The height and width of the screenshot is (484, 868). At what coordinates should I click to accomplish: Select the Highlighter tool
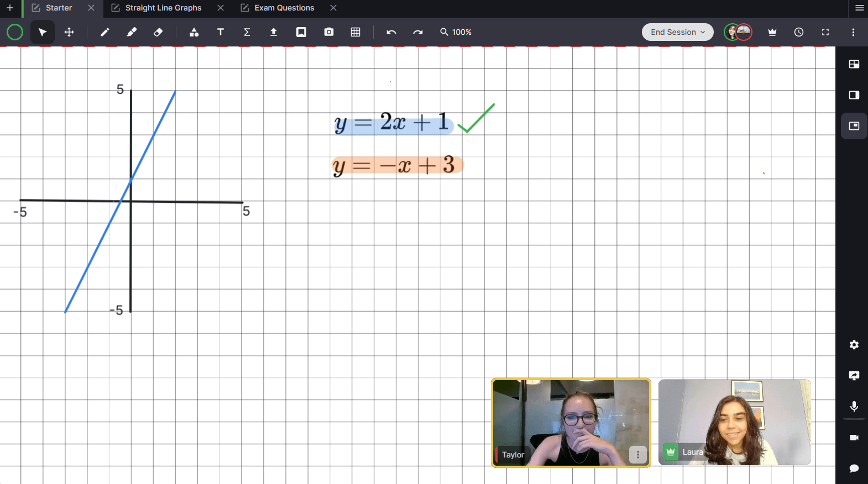pyautogui.click(x=131, y=32)
